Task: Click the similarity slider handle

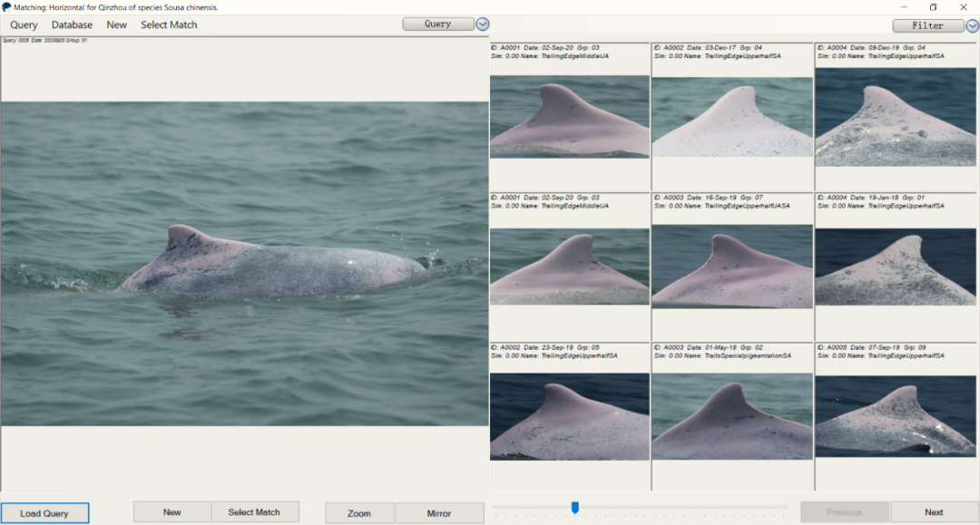Action: click(574, 508)
